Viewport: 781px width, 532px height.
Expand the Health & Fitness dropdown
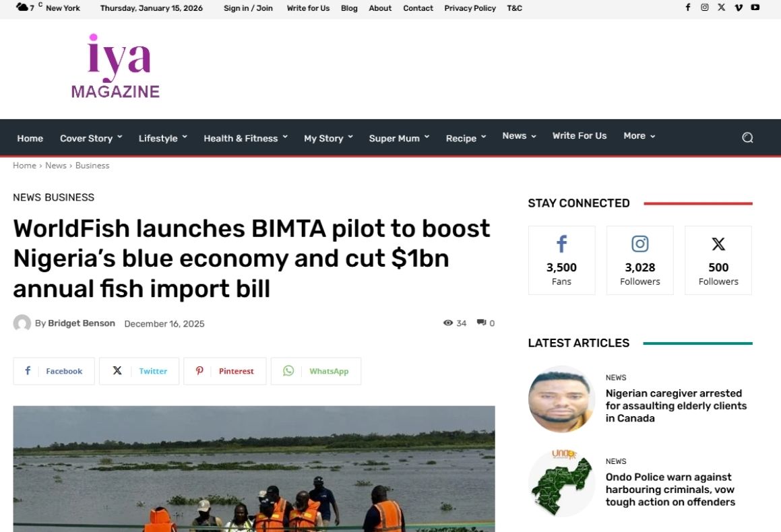(x=245, y=138)
